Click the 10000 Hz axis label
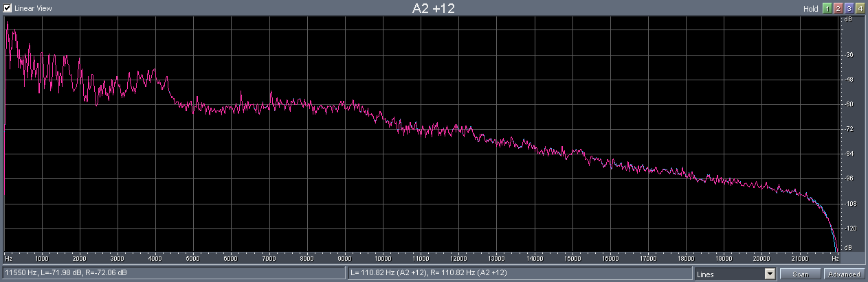Screen dimensions: 868x282 383,259
